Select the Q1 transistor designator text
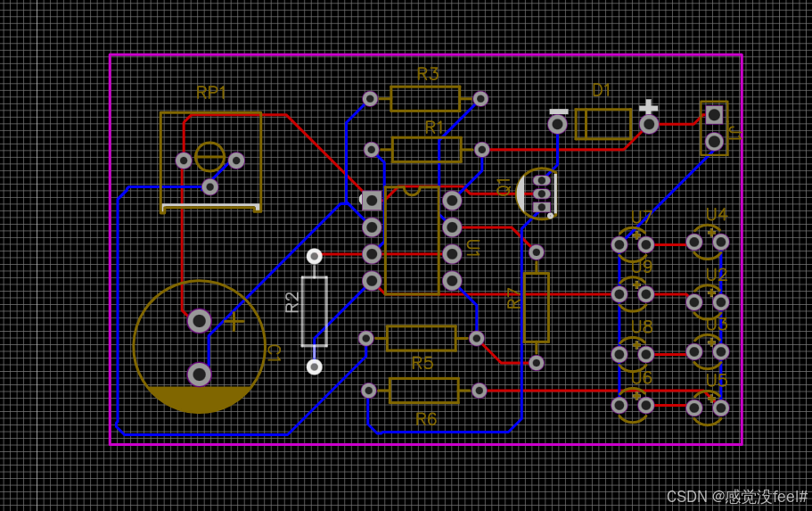The height and width of the screenshot is (511, 812). [504, 187]
